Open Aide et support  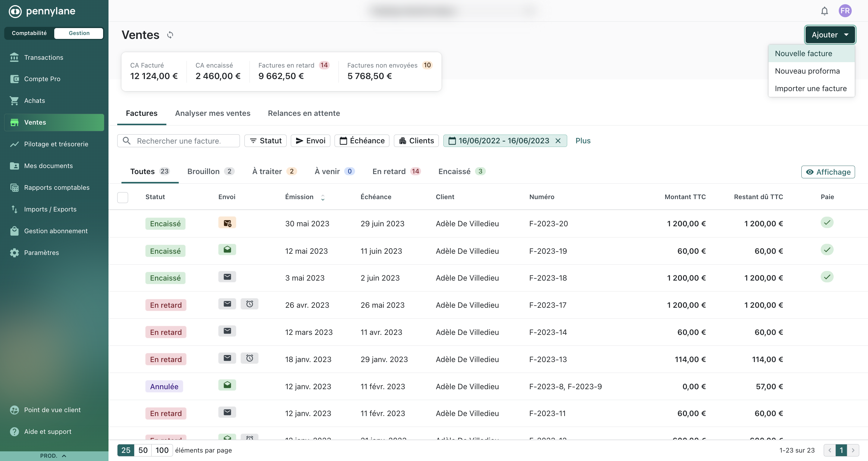(54, 432)
